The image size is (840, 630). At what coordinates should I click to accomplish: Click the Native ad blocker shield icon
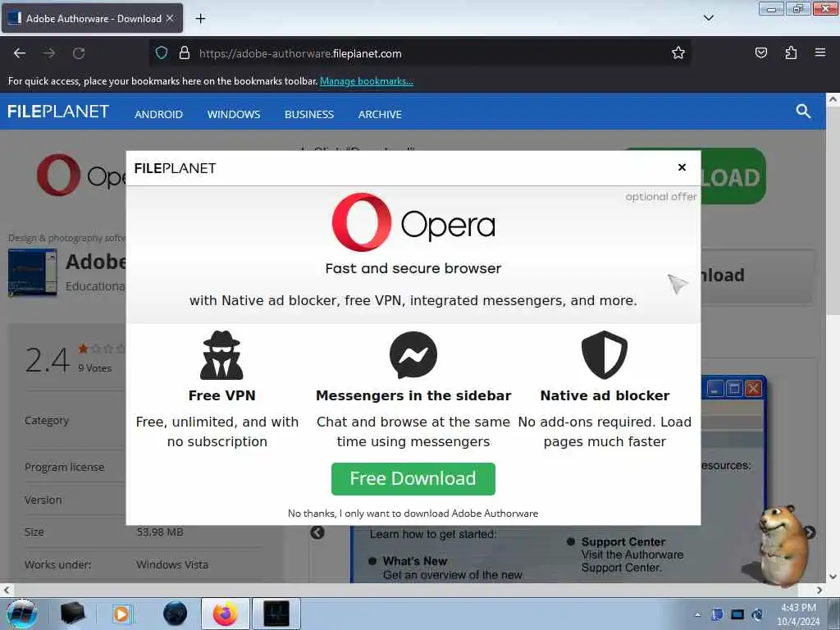point(605,354)
